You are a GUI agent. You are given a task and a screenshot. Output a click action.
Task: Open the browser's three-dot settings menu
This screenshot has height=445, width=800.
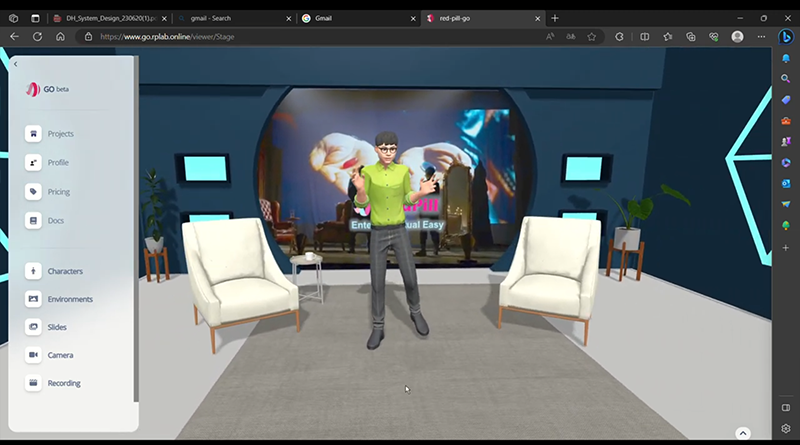(x=758, y=36)
